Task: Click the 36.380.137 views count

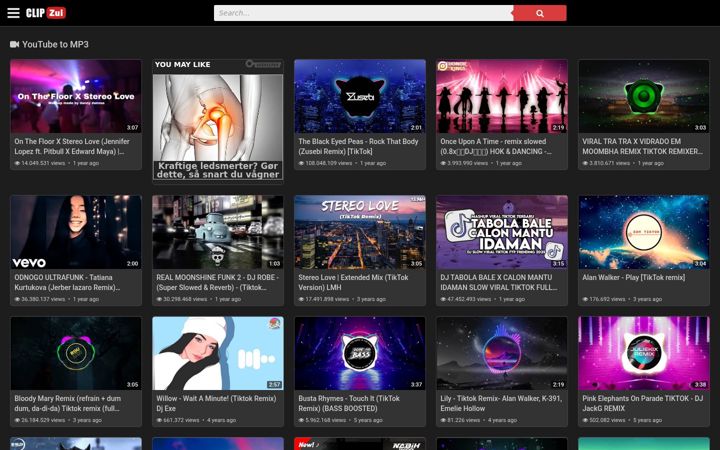Action: (43, 299)
